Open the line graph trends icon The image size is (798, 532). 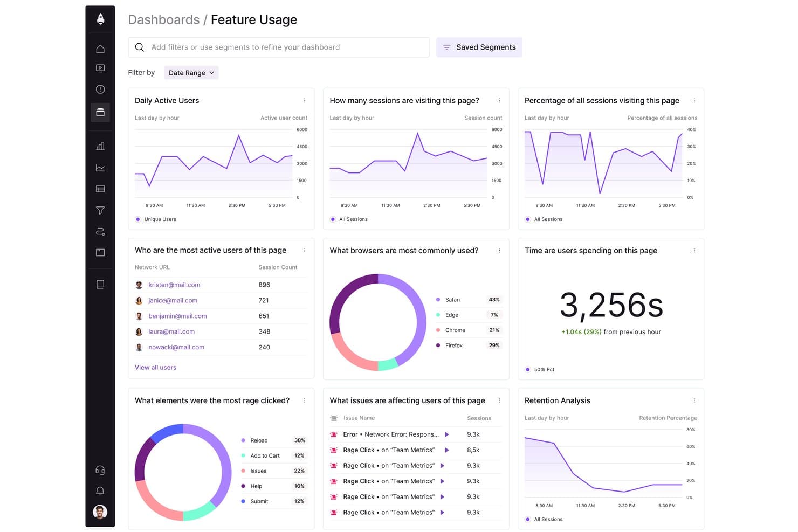pyautogui.click(x=100, y=168)
